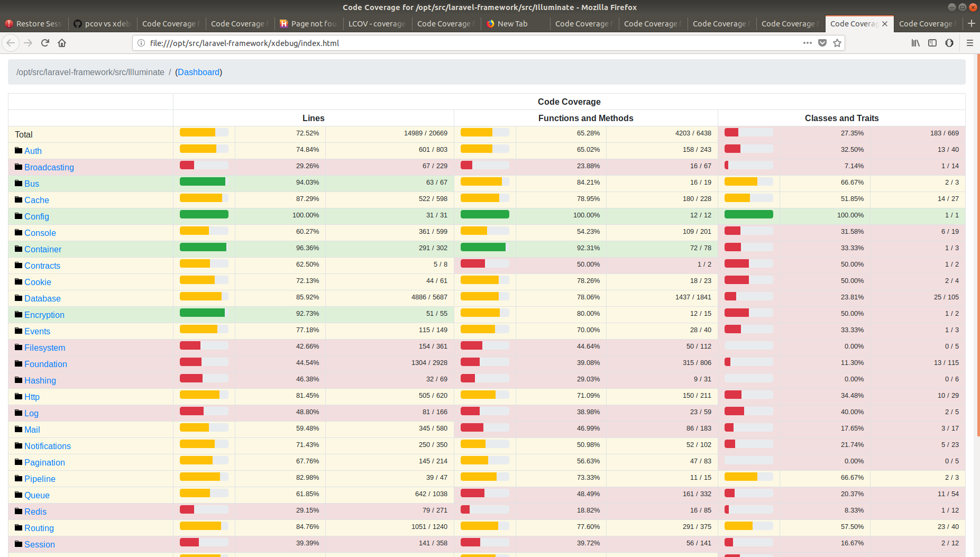Open the Firefox hamburger menu
Image resolution: width=980 pixels, height=557 pixels.
pyautogui.click(x=970, y=43)
